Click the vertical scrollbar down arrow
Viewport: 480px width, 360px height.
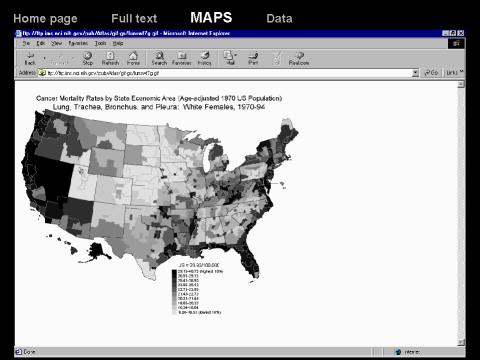coord(461,342)
